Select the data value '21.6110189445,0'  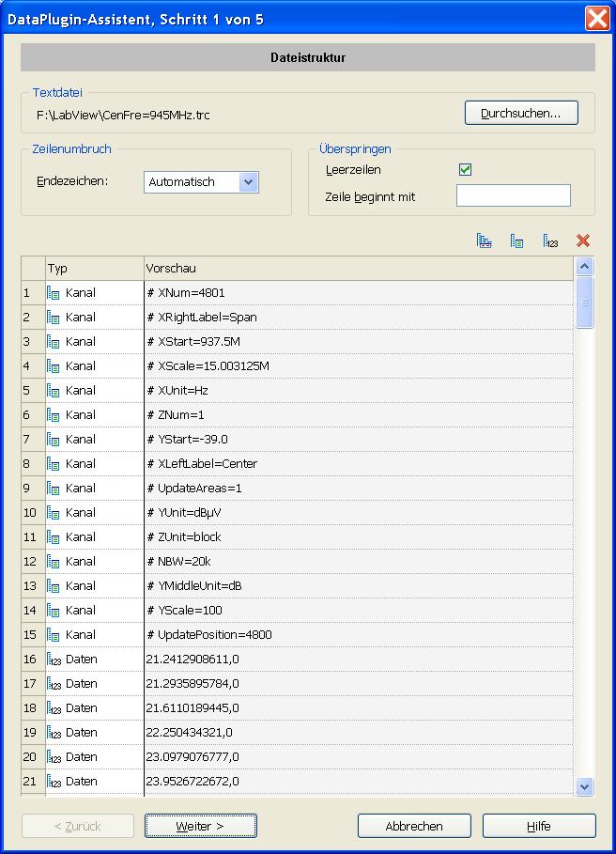pyautogui.click(x=192, y=708)
